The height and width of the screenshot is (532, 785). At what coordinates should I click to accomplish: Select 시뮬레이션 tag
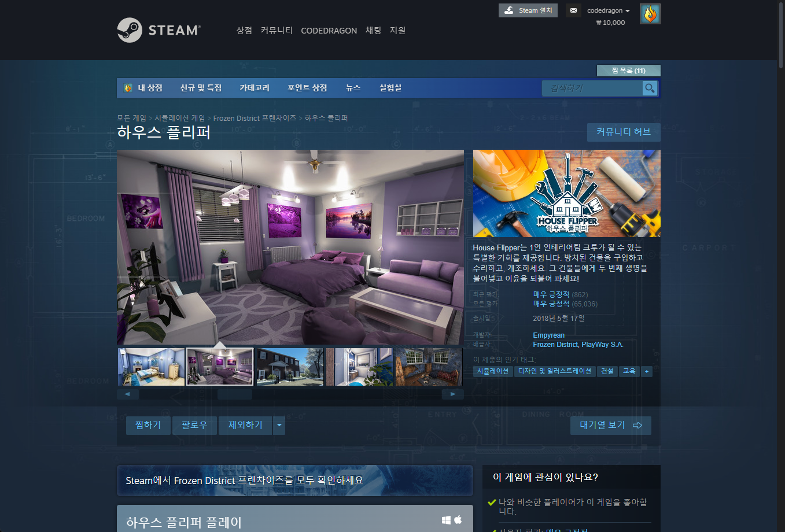click(x=493, y=371)
